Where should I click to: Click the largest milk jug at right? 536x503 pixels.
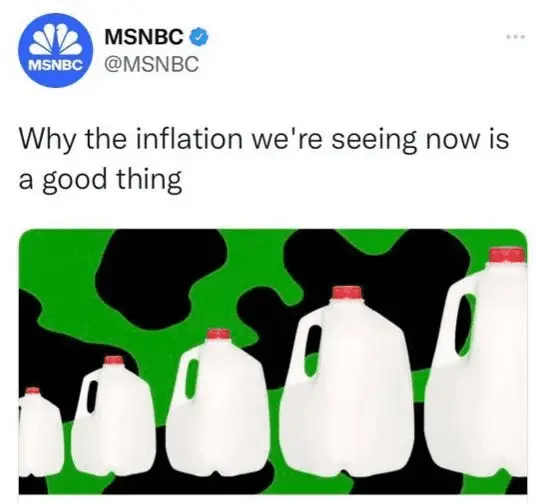pos(479,362)
